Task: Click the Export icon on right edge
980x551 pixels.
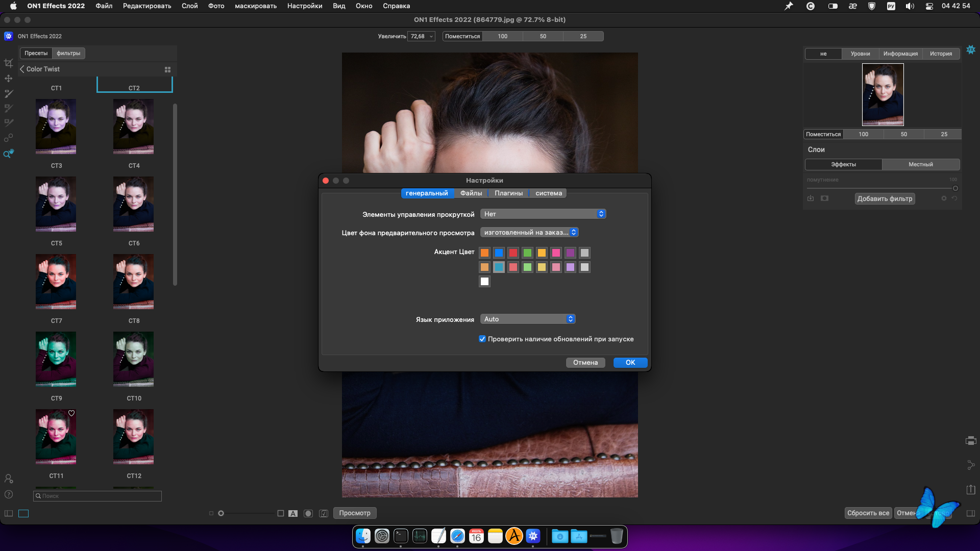Action: click(971, 489)
